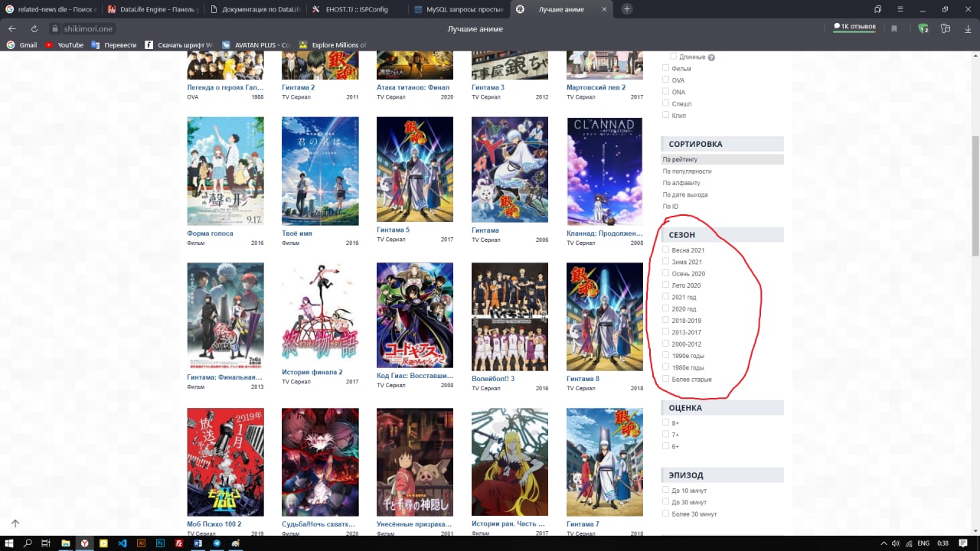Open the shield protection icon in the toolbar
This screenshot has width=980, height=551.
(923, 28)
